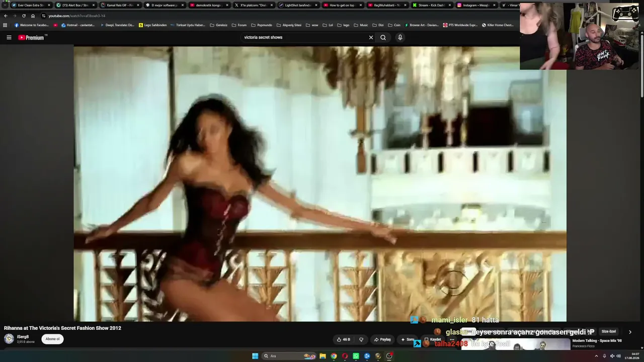Image resolution: width=644 pixels, height=362 pixels.
Task: Like the video showing 46 B
Action: tap(344, 339)
